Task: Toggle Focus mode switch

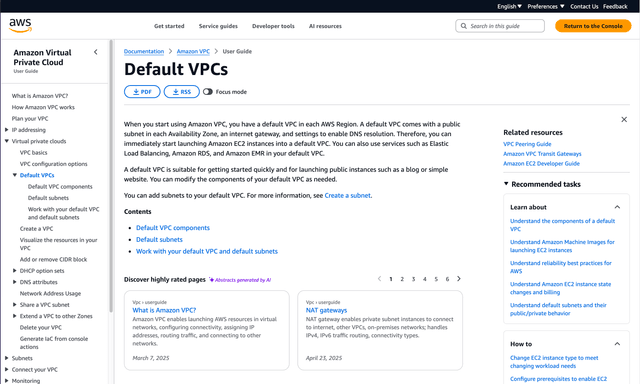Action: pyautogui.click(x=208, y=92)
